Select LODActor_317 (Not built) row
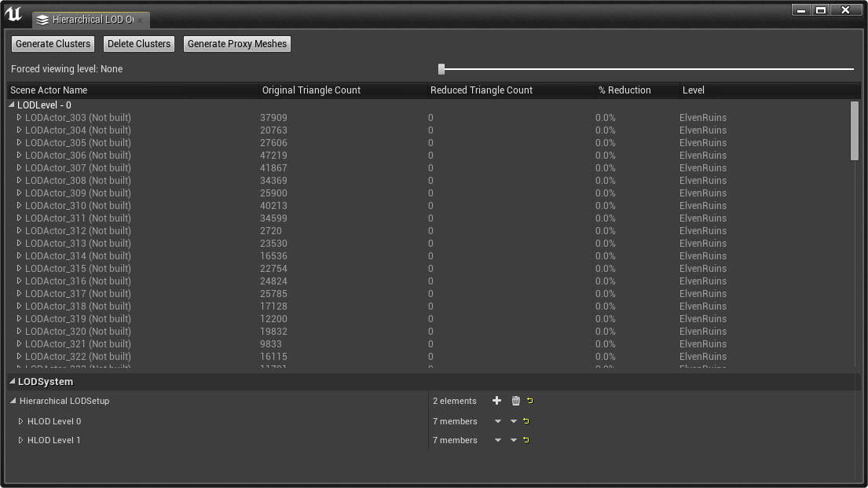The image size is (868, 488). (x=428, y=294)
